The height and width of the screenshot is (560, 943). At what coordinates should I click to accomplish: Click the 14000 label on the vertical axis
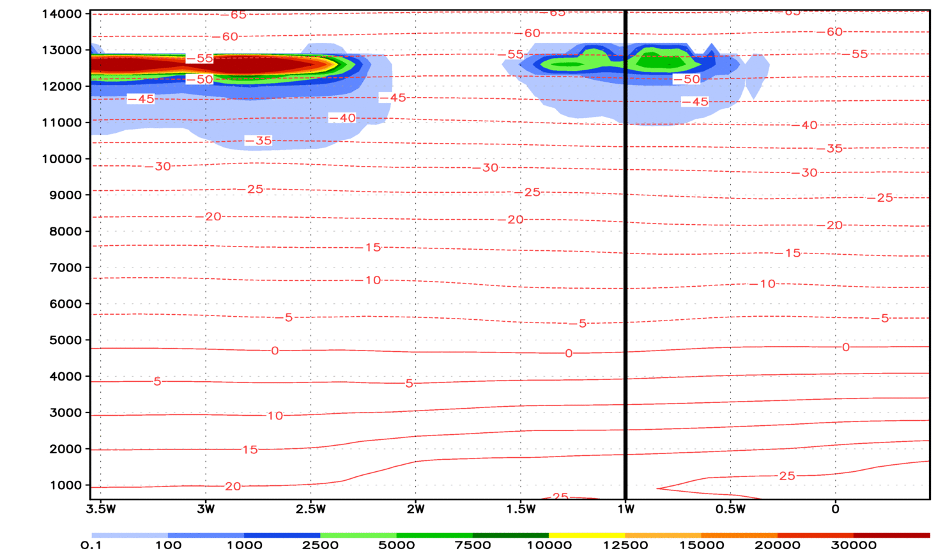[x=61, y=14]
